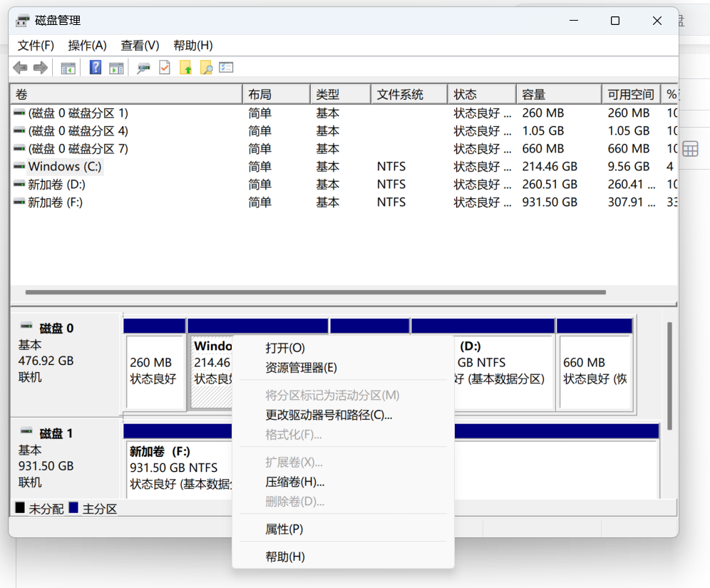The image size is (710, 588).
Task: Toggle the show/hide console tree icon
Action: click(x=68, y=68)
